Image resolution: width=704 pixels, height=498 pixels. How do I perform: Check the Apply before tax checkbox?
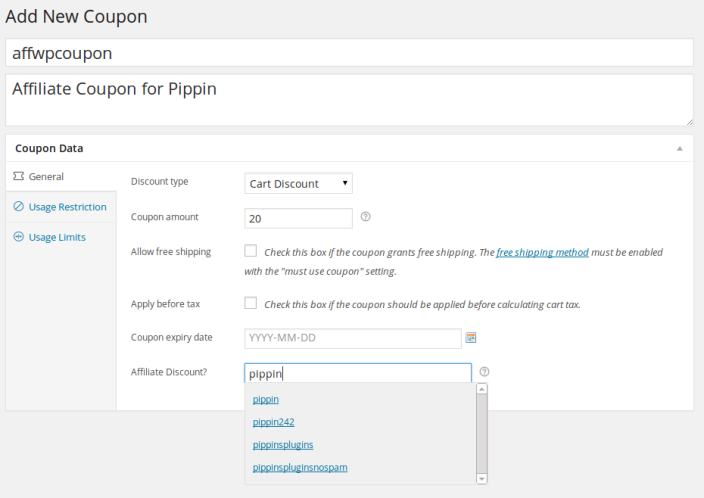pyautogui.click(x=251, y=303)
